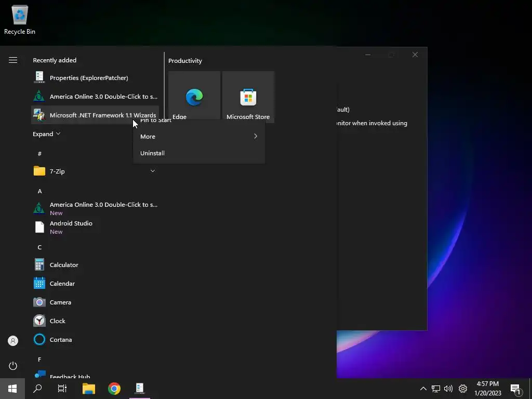Open the More submenu in context menu
Screen dimensions: 532x399
(x=199, y=137)
